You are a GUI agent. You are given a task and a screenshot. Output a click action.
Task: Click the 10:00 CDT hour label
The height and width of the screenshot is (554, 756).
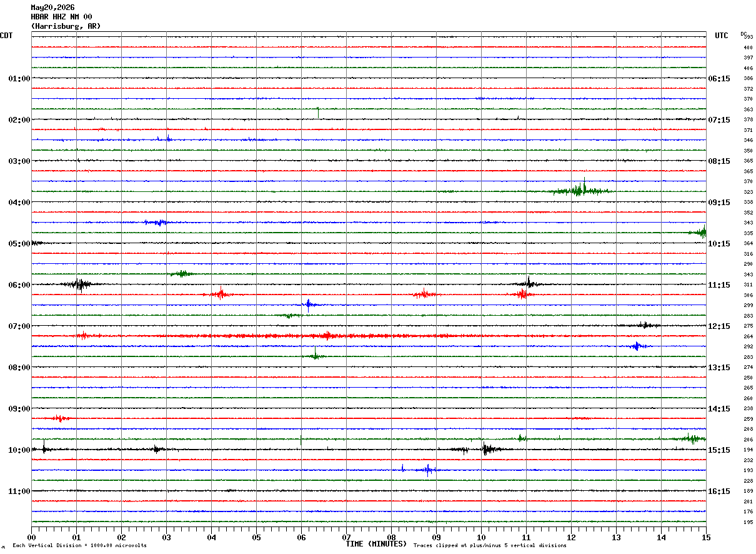coord(19,450)
